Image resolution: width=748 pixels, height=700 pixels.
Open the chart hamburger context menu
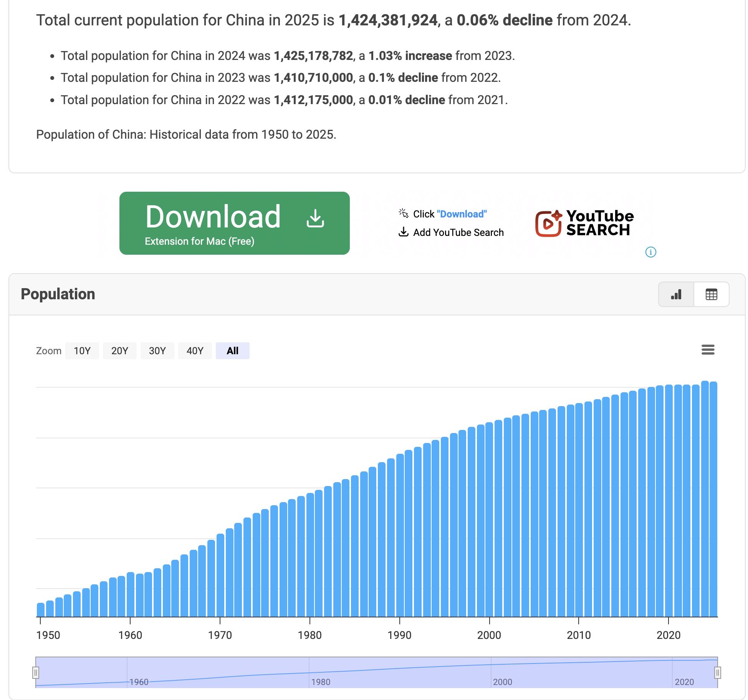[708, 350]
